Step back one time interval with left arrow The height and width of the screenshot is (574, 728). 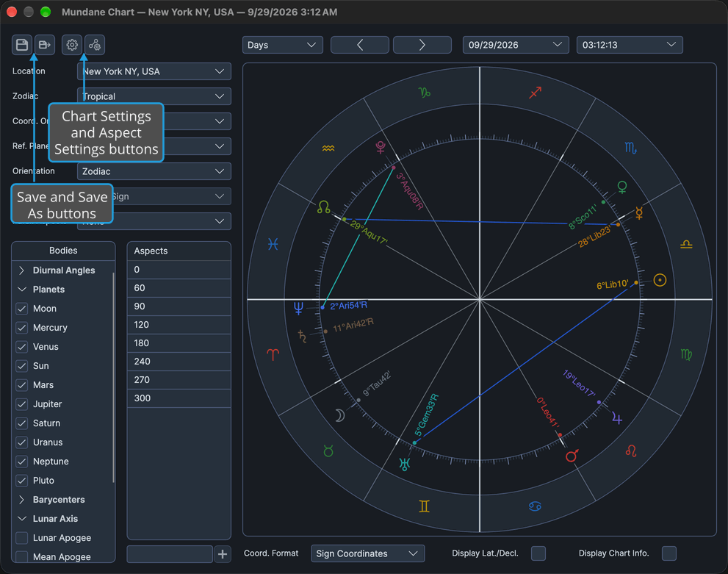pos(360,45)
